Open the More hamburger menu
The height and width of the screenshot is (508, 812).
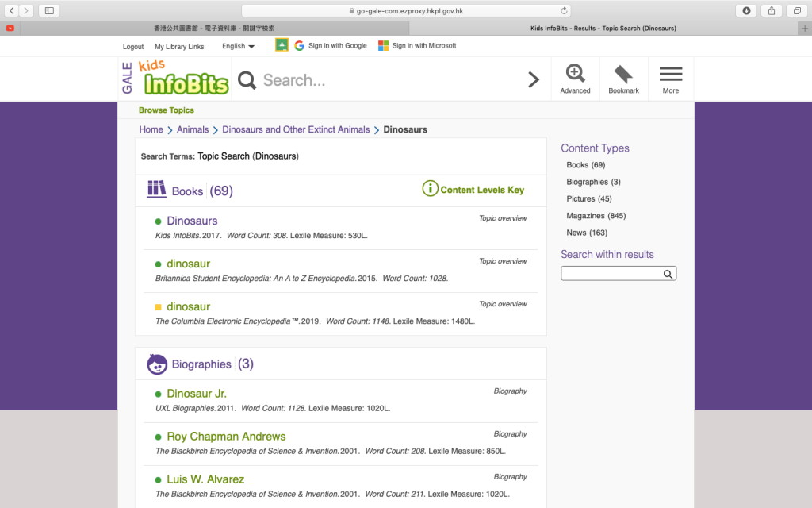pos(670,75)
